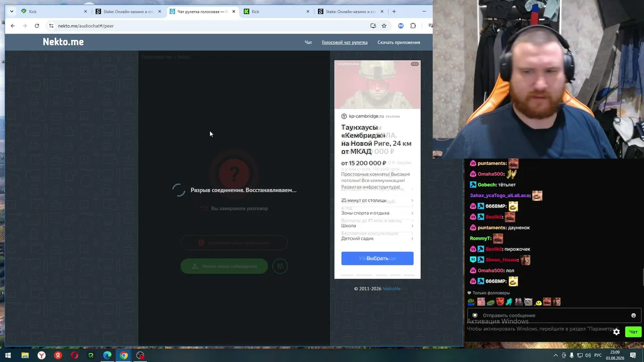Launch Yandex Browser from taskbar
644x362 pixels.
[41, 355]
